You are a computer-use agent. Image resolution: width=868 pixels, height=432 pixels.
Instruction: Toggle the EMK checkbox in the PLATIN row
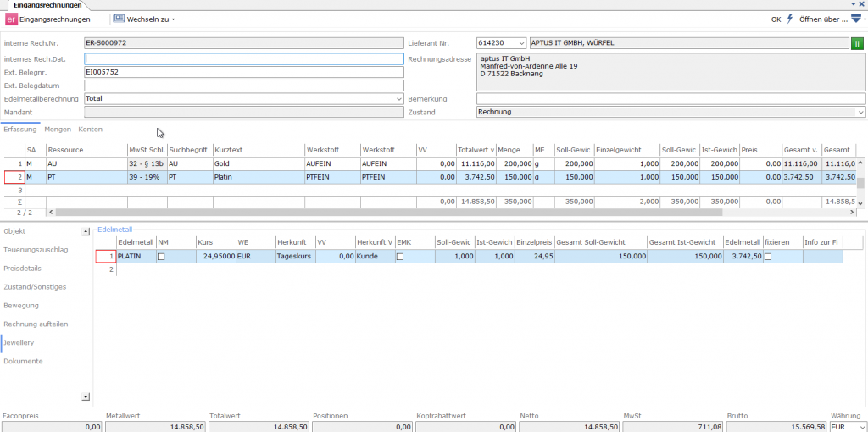click(x=400, y=257)
